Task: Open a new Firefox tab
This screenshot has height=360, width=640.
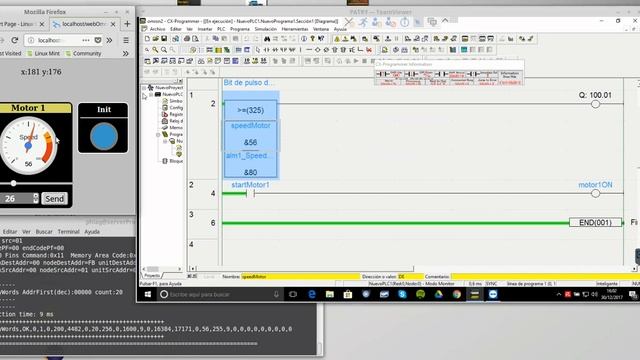Action: click(x=127, y=24)
